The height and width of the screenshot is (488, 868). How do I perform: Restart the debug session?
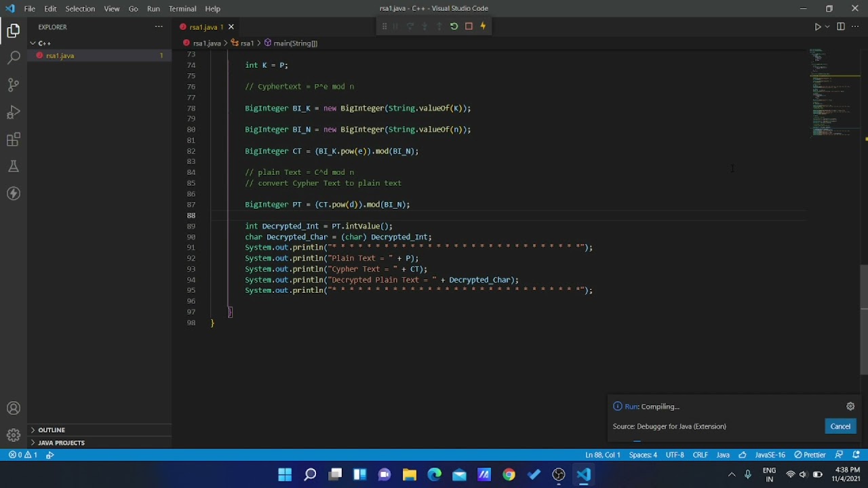[x=454, y=26]
